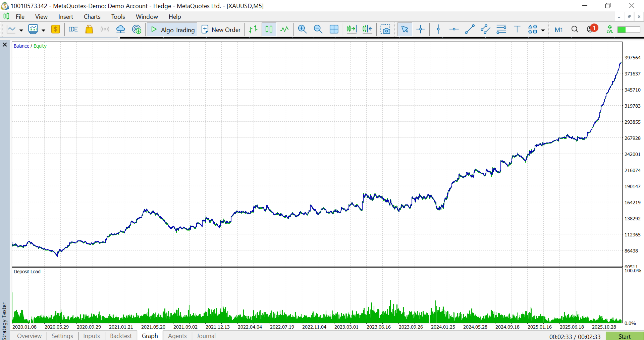Switch to the Overview tab
644x340 pixels.
(x=29, y=336)
